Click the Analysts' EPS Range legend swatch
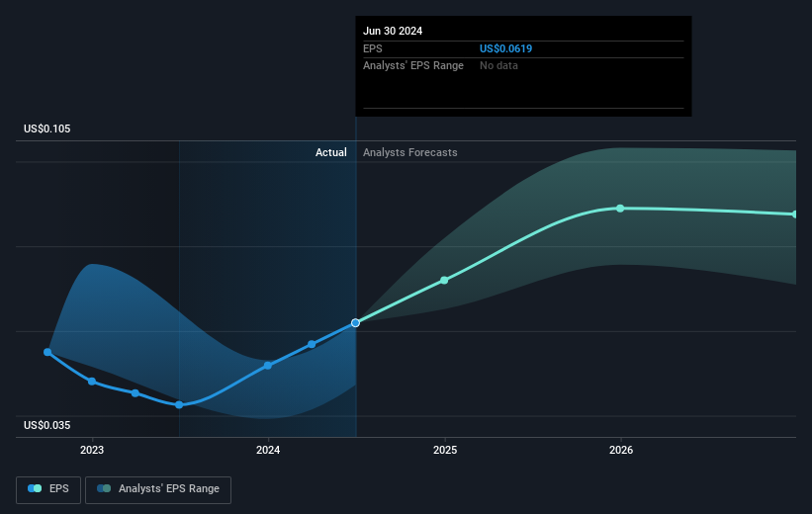The image size is (812, 514). pyautogui.click(x=104, y=488)
